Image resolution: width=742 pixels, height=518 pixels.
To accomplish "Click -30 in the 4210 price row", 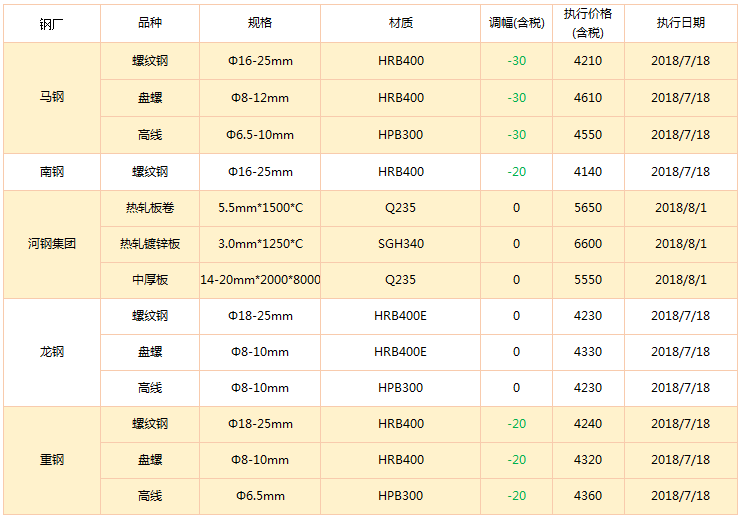I will tap(517, 61).
